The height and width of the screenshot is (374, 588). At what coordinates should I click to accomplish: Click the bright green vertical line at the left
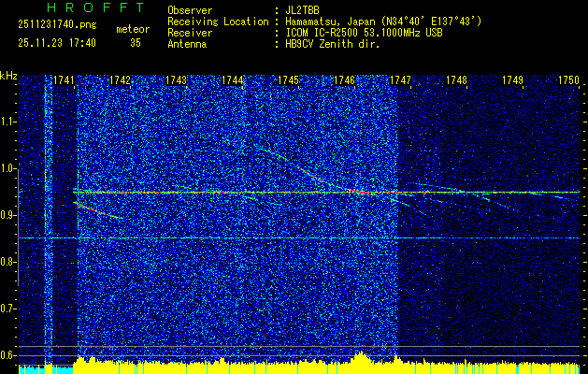(45, 215)
